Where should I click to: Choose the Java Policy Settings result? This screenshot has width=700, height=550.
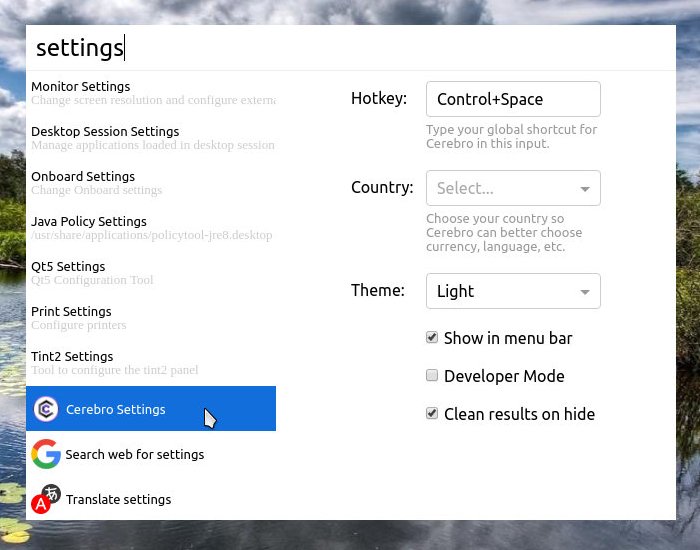pos(151,228)
